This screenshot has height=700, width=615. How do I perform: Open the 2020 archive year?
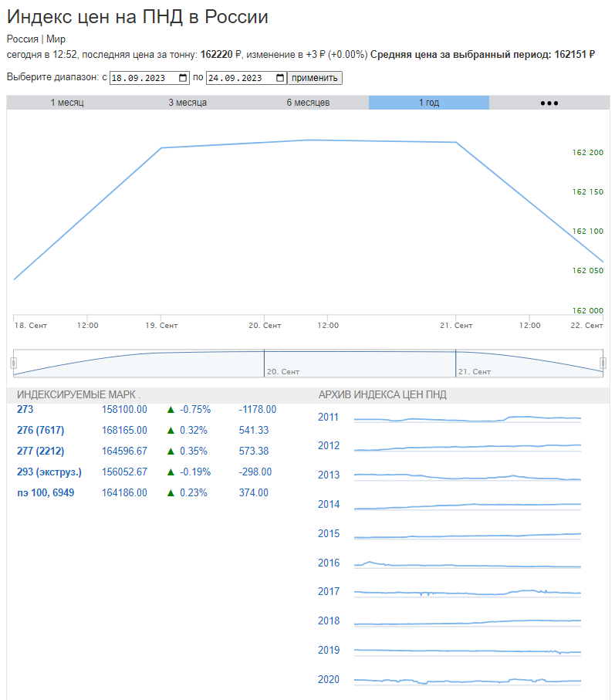pos(329,679)
